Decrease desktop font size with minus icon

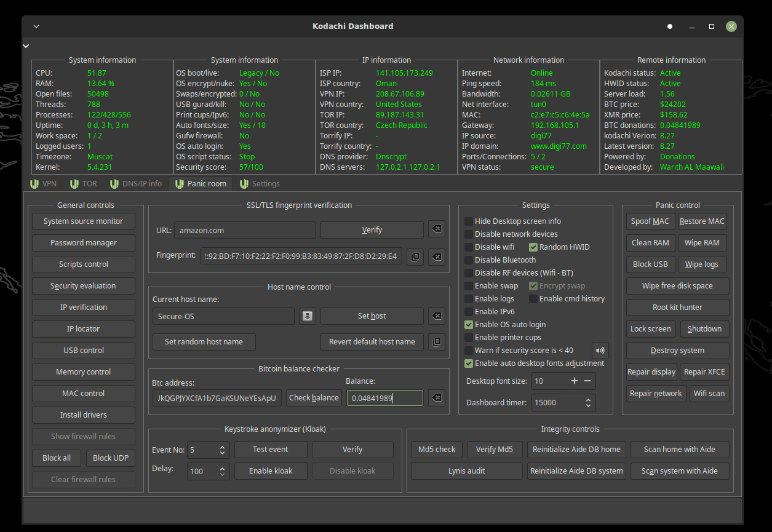pyautogui.click(x=587, y=381)
